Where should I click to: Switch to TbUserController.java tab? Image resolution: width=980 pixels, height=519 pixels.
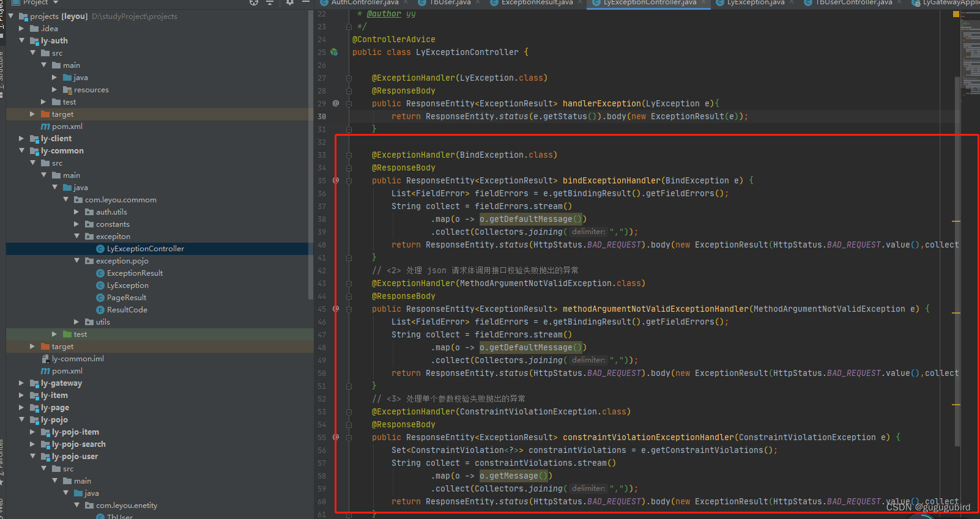tap(854, 3)
